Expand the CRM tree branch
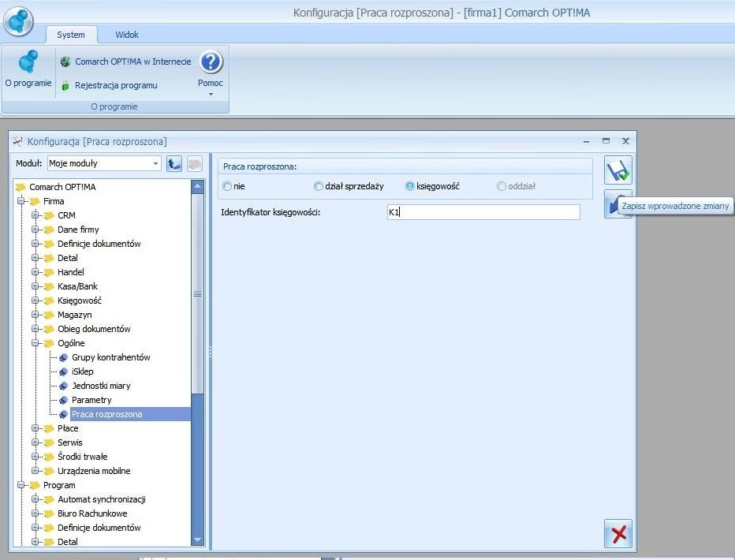The width and height of the screenshot is (735, 560). point(35,215)
